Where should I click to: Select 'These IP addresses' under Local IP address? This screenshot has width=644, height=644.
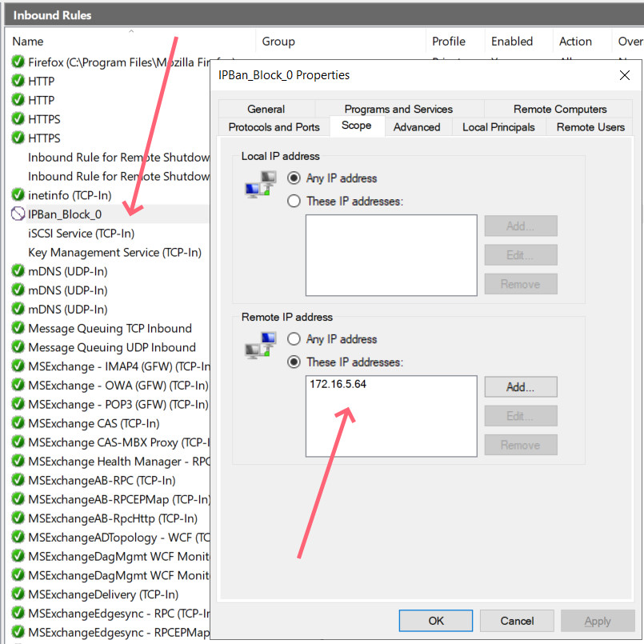coord(294,202)
